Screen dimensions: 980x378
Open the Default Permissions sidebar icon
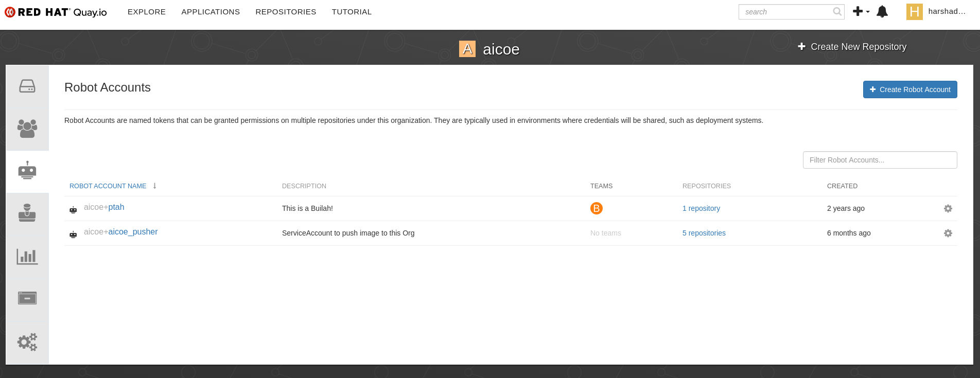coord(27,213)
